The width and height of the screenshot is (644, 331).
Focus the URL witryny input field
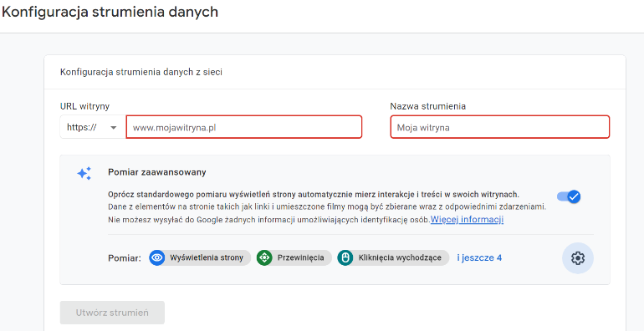click(244, 127)
